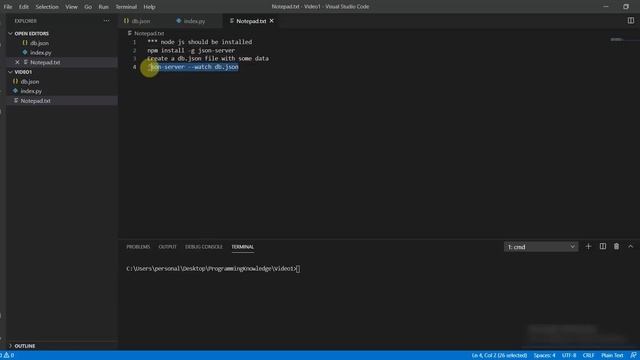Maximize the panel with chevron up
This screenshot has width=640, height=360.
631,247
